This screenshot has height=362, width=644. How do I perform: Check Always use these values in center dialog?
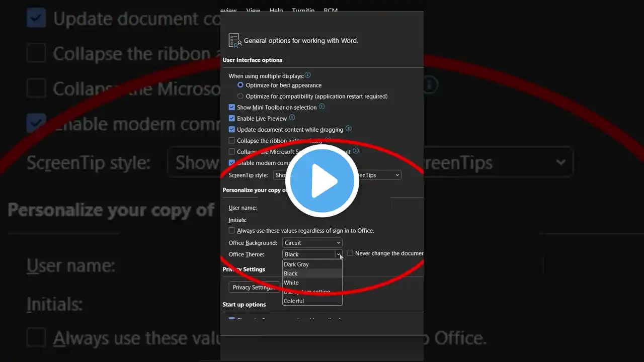click(232, 230)
